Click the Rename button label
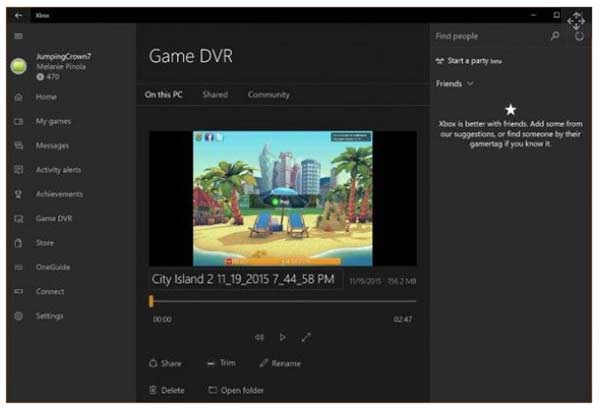The image size is (600, 408). pos(286,364)
